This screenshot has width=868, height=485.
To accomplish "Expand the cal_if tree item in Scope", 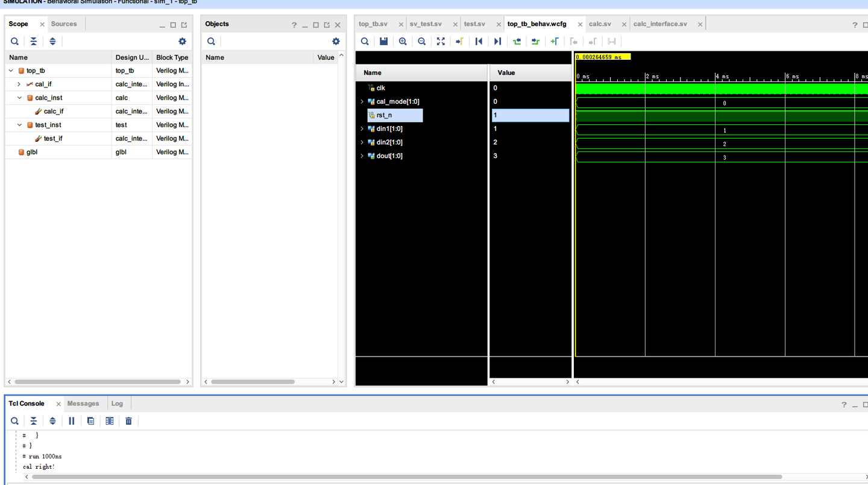I will coord(19,84).
